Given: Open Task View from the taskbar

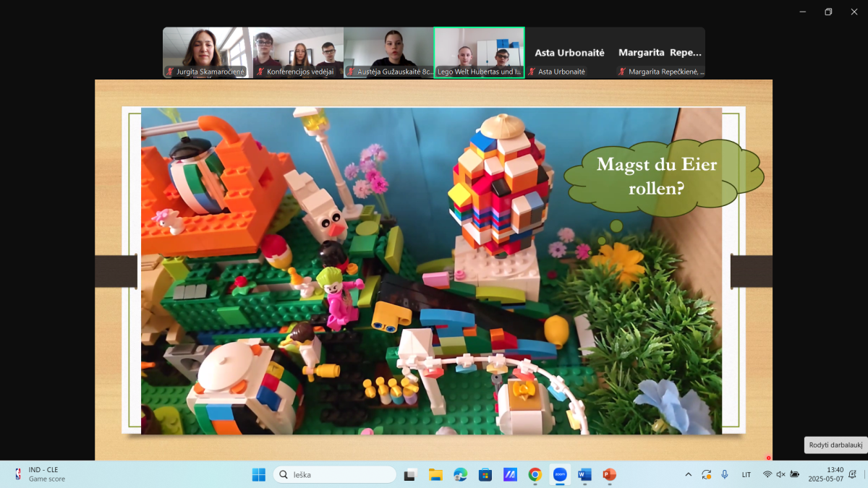Looking at the screenshot, I should (410, 475).
